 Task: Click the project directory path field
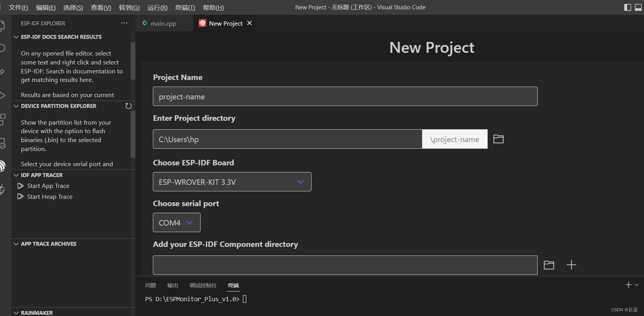pyautogui.click(x=287, y=139)
